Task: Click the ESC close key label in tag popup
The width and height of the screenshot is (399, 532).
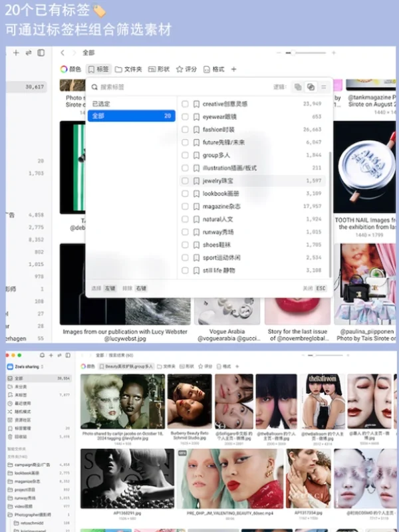Action: 321,289
